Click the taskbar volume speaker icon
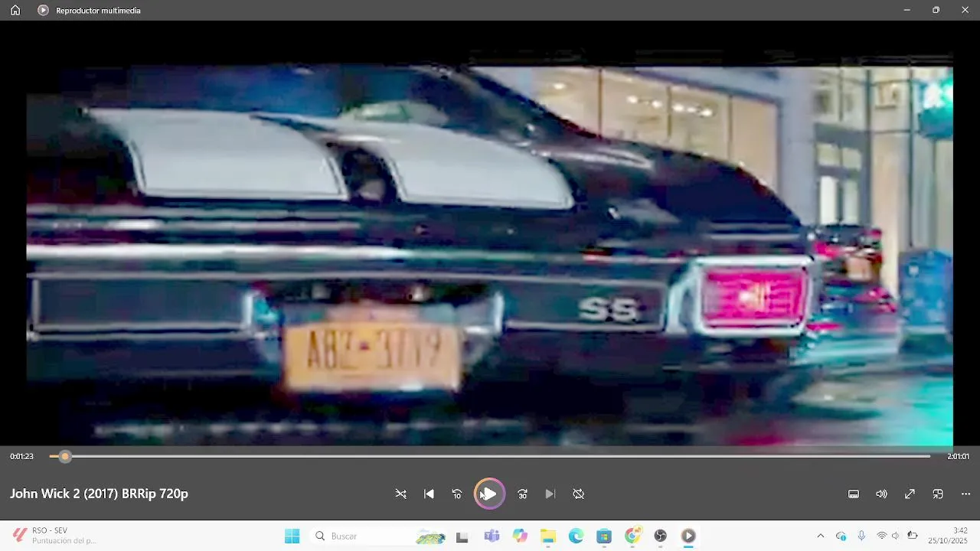The width and height of the screenshot is (980, 551). click(x=896, y=536)
